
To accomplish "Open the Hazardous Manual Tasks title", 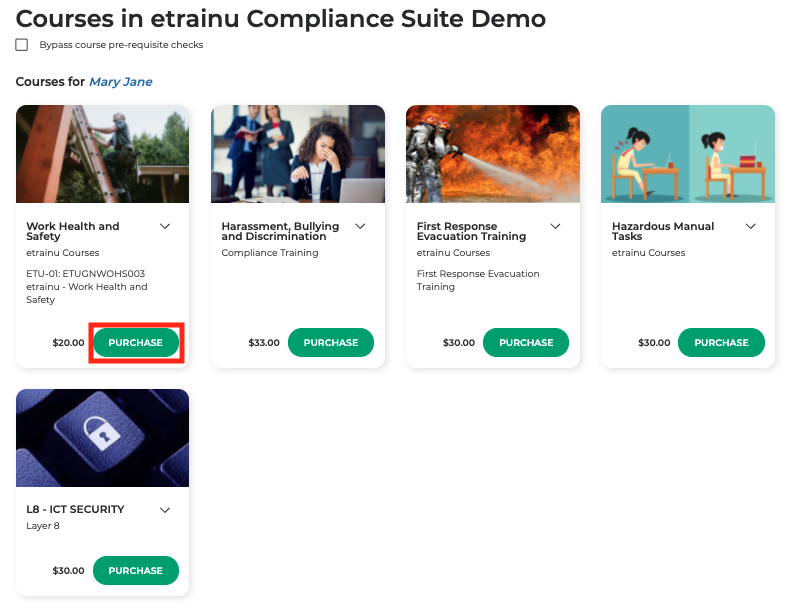I will click(x=663, y=231).
